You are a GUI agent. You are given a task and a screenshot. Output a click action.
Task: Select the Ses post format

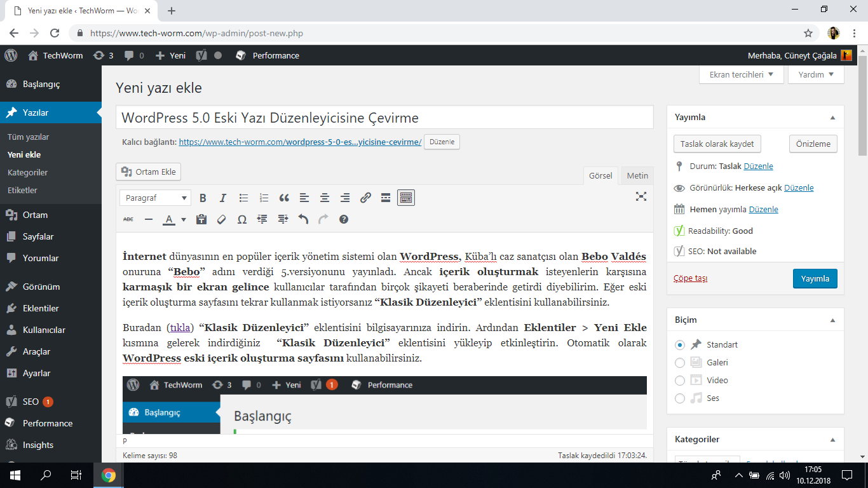(x=680, y=398)
